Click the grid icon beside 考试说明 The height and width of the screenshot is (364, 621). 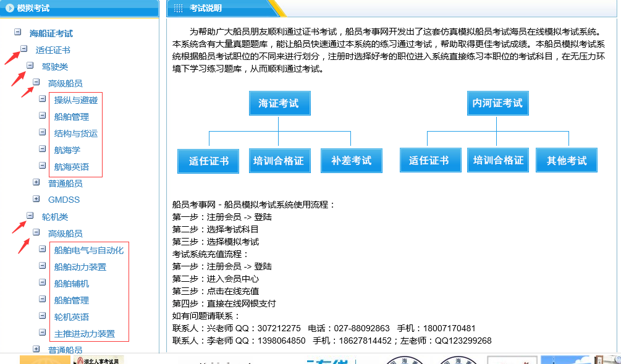[178, 8]
